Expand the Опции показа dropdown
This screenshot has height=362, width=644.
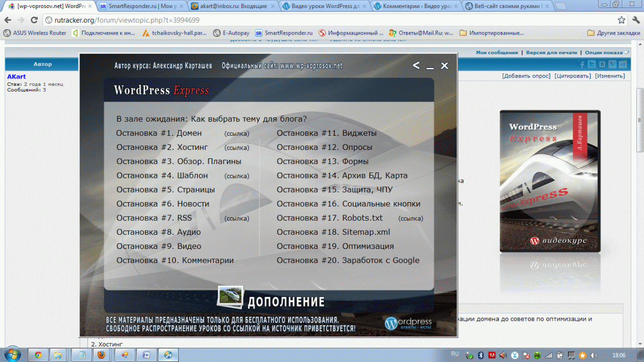[607, 52]
